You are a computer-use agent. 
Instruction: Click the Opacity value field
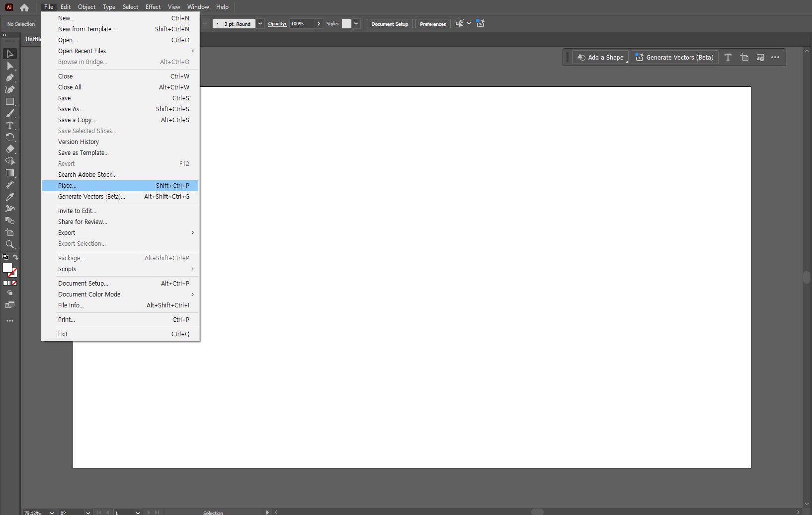[x=302, y=24]
